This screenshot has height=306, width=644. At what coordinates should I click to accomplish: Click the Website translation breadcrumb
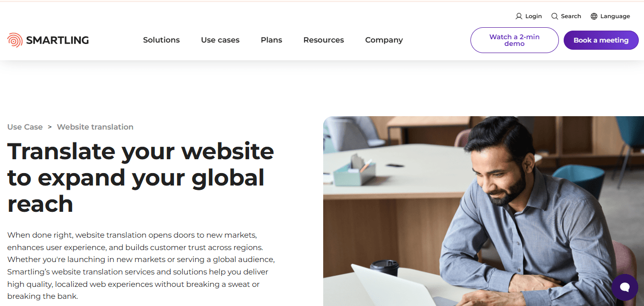pos(95,127)
